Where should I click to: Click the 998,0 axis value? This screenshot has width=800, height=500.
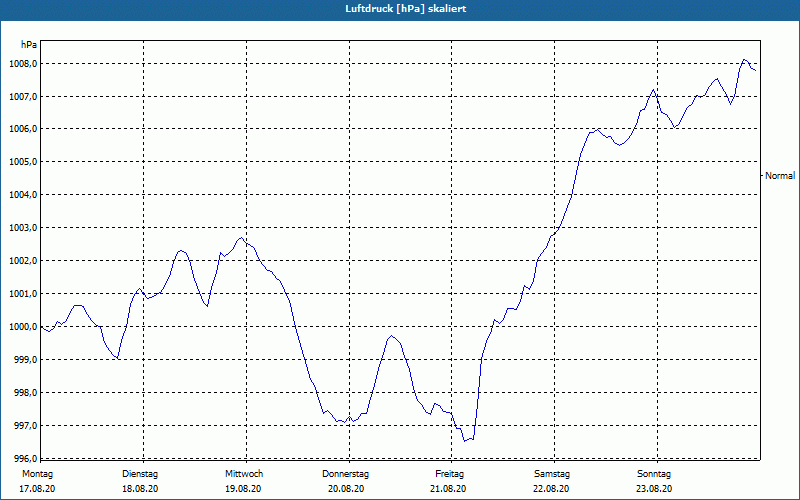coord(25,392)
